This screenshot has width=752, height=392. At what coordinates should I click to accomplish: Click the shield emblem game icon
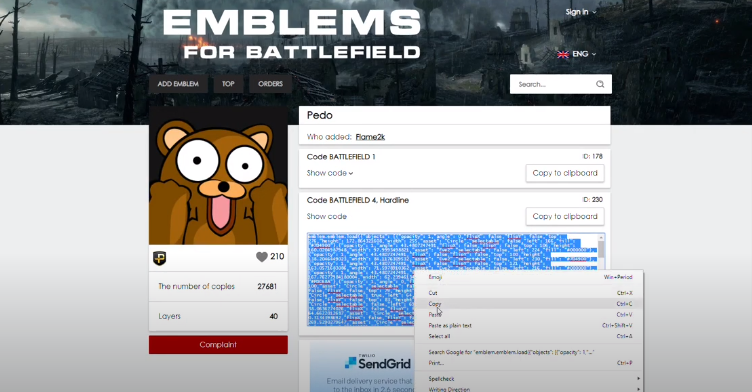pyautogui.click(x=159, y=258)
